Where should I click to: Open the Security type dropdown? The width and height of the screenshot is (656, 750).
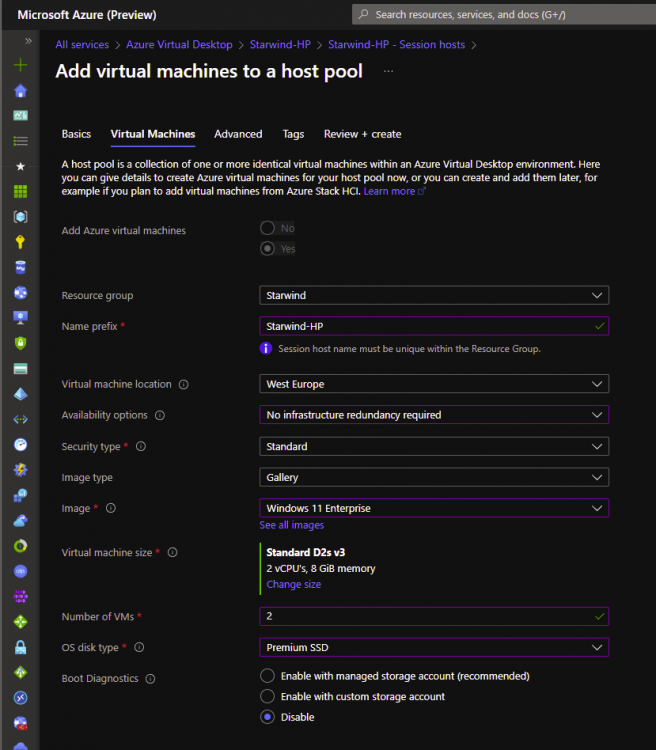(434, 446)
